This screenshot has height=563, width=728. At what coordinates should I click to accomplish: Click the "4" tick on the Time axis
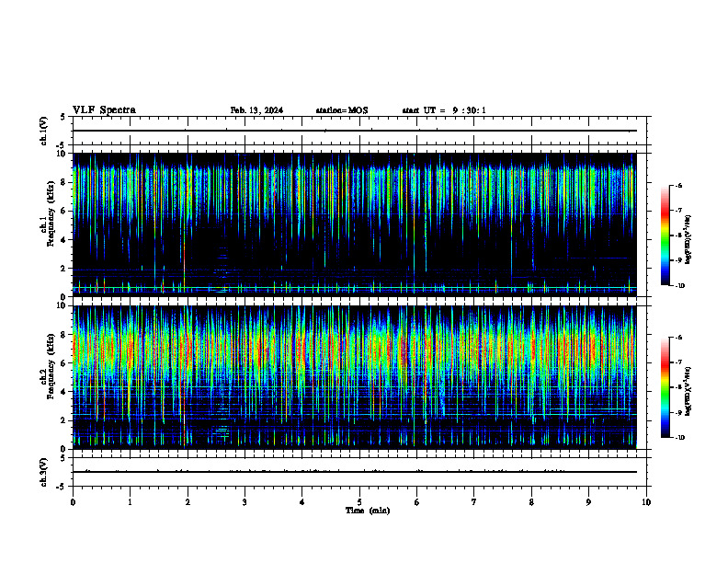coord(302,502)
